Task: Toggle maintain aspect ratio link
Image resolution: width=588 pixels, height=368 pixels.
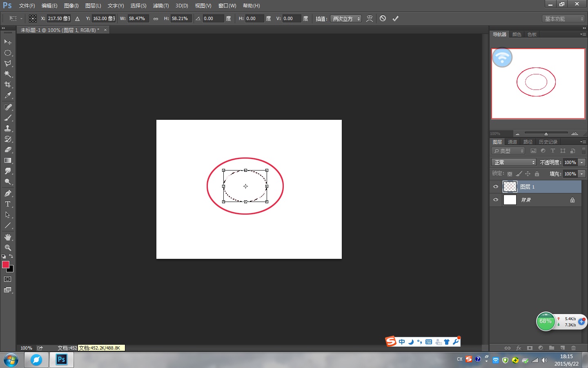Action: [156, 19]
